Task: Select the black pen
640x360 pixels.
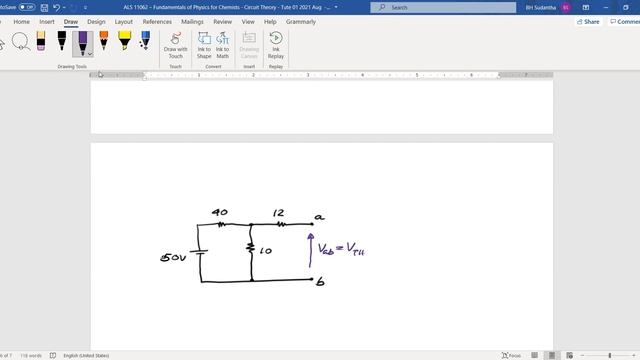Action: (x=62, y=41)
